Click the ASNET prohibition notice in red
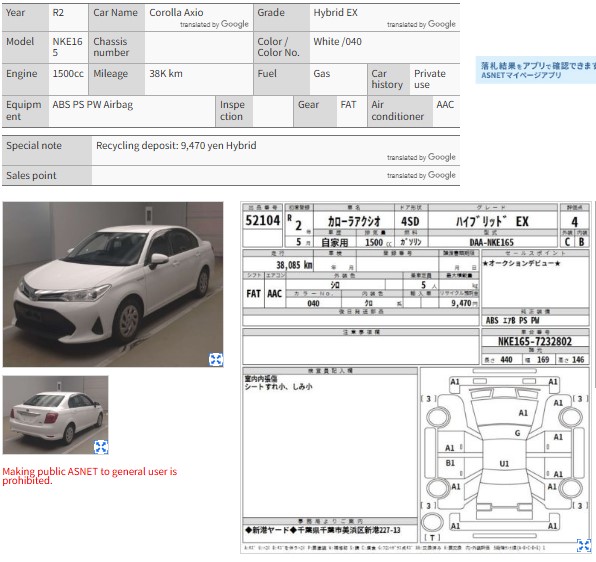Viewport: 596px width, 562px height. [x=90, y=476]
